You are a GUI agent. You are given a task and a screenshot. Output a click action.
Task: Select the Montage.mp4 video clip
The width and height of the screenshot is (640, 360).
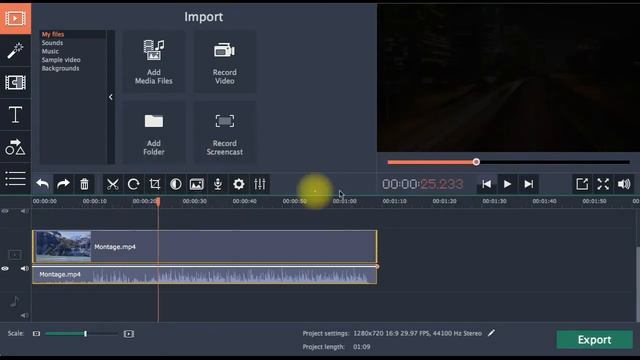(204, 247)
